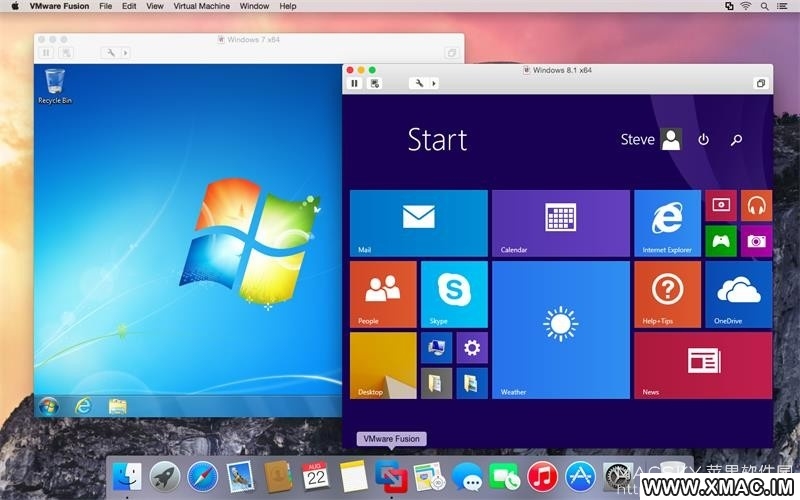Screen dimensions: 800x500
Task: Open Launchpad from the Dock
Action: pos(164,477)
